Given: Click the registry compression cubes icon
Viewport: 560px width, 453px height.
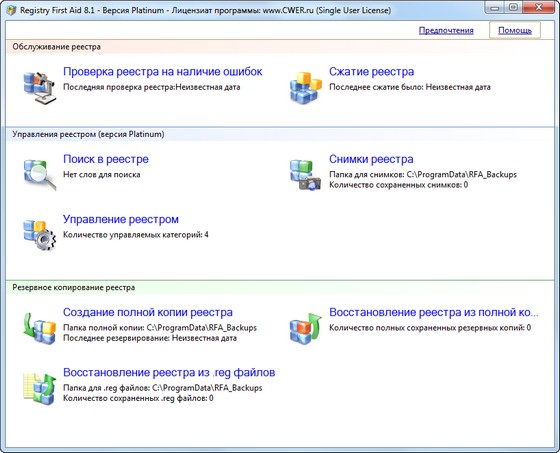Looking at the screenshot, I should pyautogui.click(x=305, y=88).
